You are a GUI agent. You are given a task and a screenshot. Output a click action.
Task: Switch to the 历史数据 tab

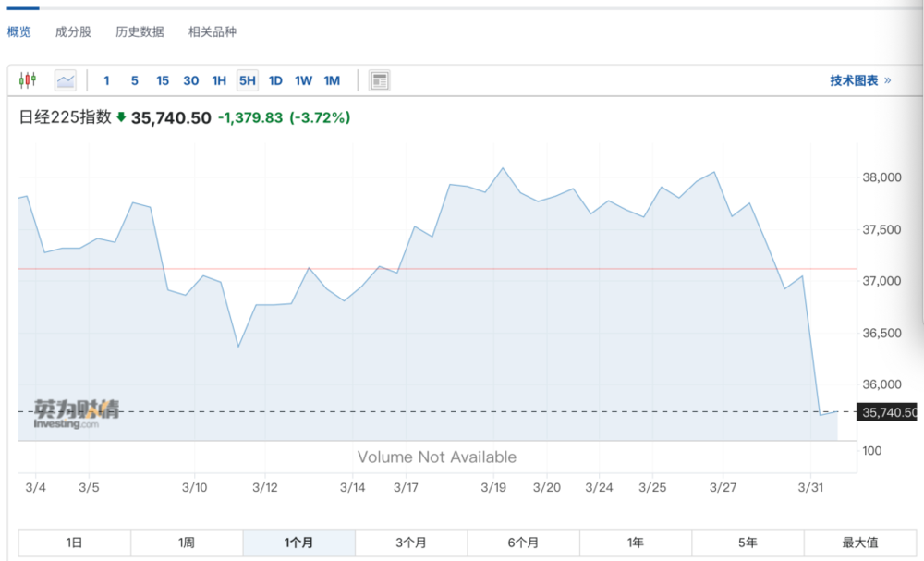tap(140, 31)
